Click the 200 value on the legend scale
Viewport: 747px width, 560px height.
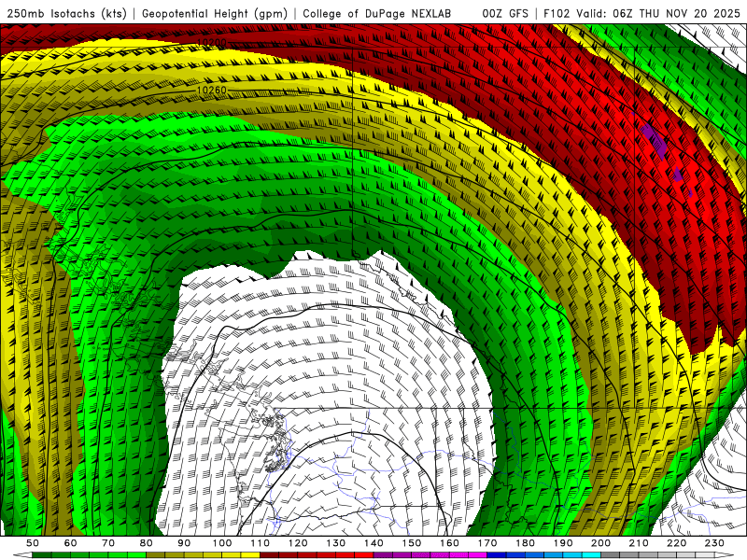600,543
